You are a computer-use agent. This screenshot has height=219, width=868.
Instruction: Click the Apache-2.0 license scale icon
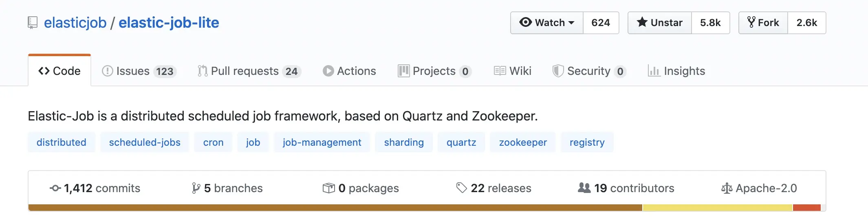click(727, 188)
